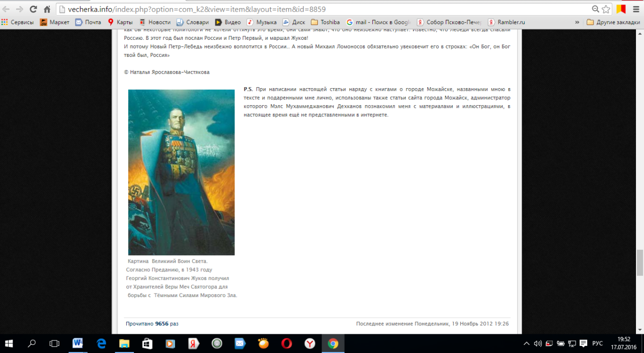Switch to Microsoft Word on taskbar
This screenshot has height=353, width=644.
[78, 343]
